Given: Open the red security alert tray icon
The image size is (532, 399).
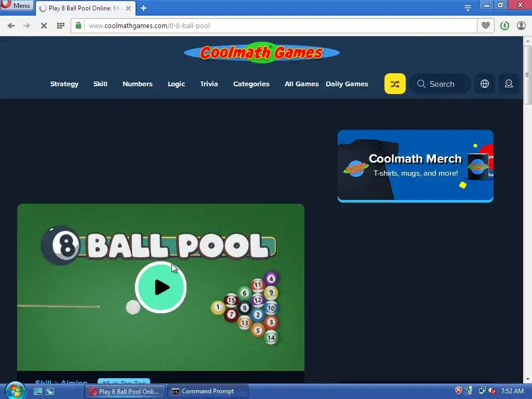Looking at the screenshot, I should (459, 391).
